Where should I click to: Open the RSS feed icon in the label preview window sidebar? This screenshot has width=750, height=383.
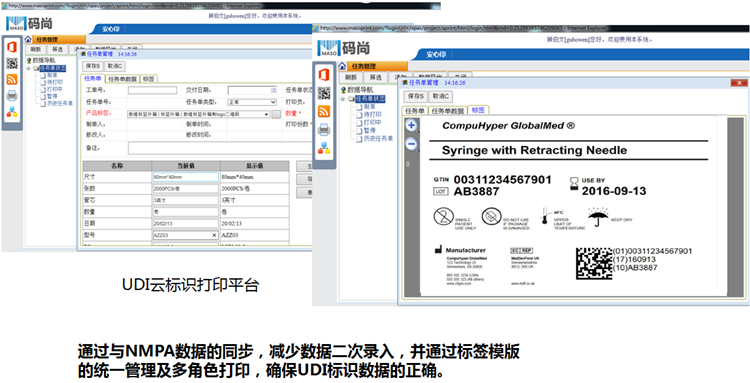point(324,111)
